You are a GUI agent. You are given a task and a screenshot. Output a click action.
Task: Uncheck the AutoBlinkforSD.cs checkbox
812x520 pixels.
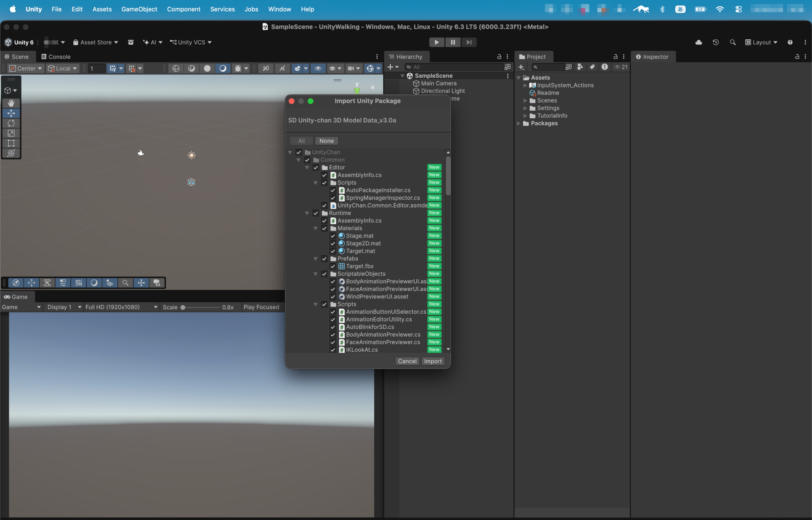332,327
